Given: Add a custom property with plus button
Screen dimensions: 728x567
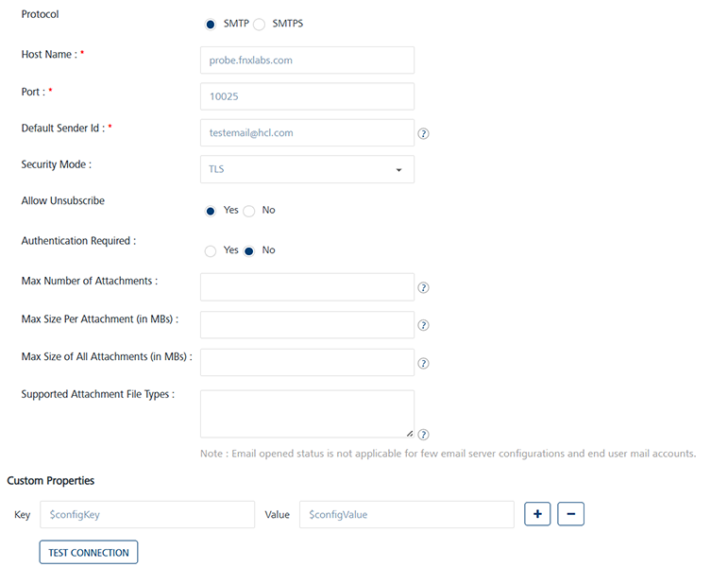Looking at the screenshot, I should [x=537, y=514].
